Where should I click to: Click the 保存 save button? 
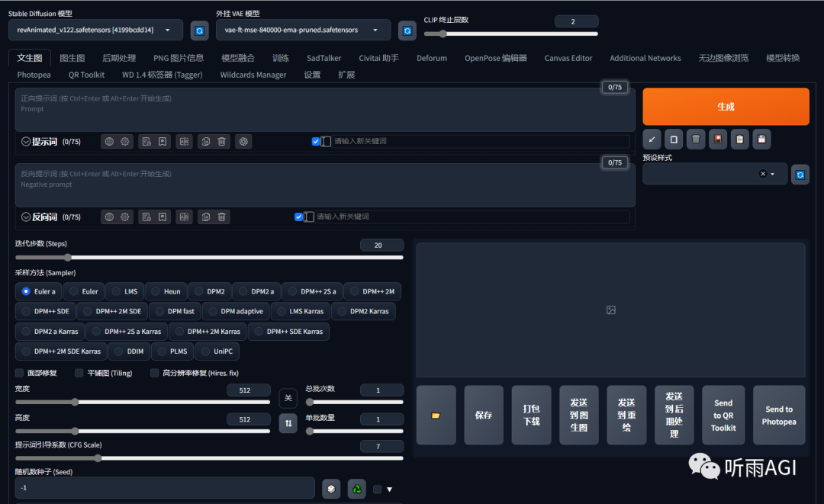pos(484,416)
